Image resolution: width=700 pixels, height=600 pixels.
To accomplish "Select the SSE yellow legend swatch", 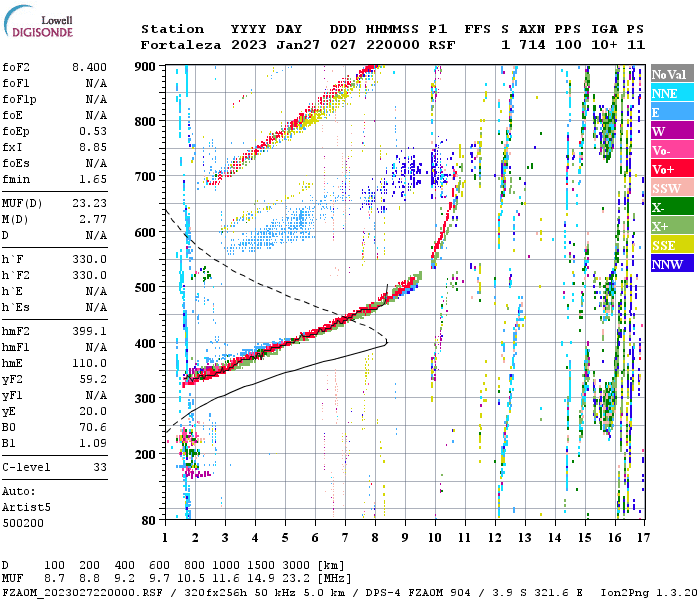I will pyautogui.click(x=672, y=245).
